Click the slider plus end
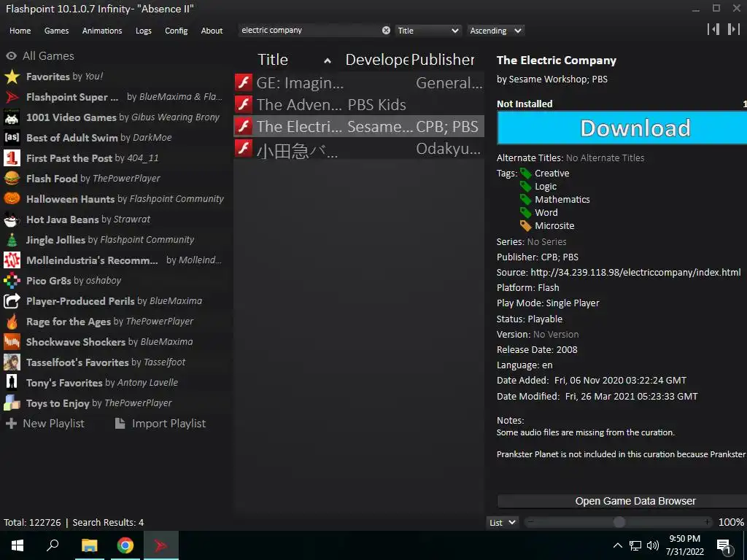 pyautogui.click(x=708, y=522)
